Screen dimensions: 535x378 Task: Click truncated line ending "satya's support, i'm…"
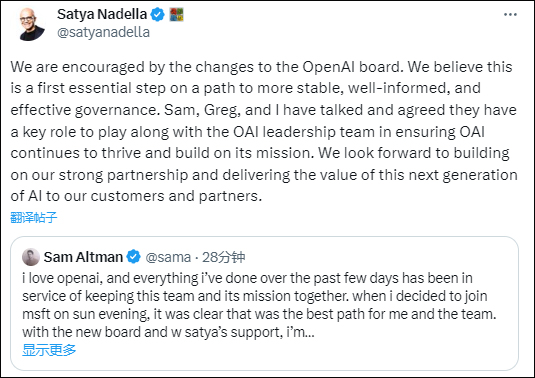168,332
